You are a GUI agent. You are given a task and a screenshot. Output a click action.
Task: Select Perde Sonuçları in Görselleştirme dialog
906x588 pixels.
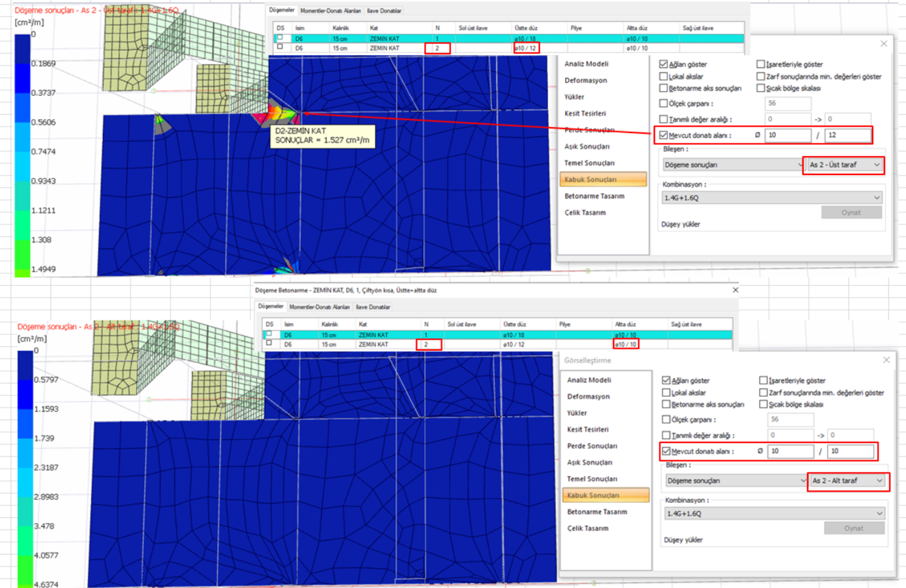click(x=592, y=446)
